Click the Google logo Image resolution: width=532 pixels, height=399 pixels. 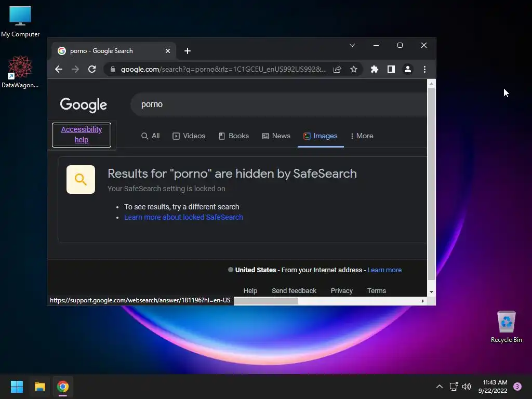pyautogui.click(x=84, y=105)
